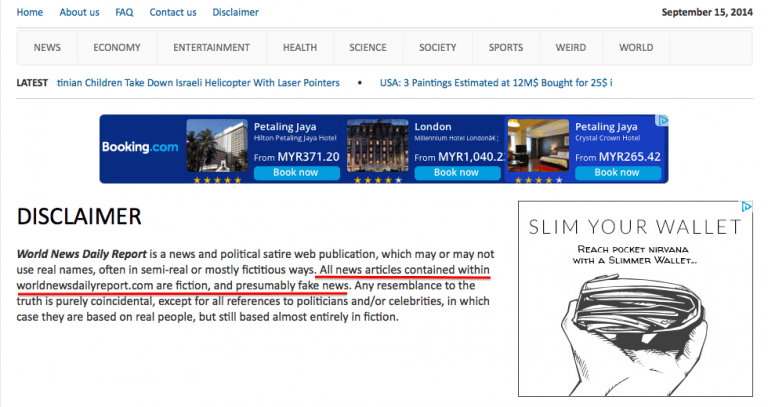Open the Home link in top bar
The width and height of the screenshot is (768, 407).
[30, 12]
